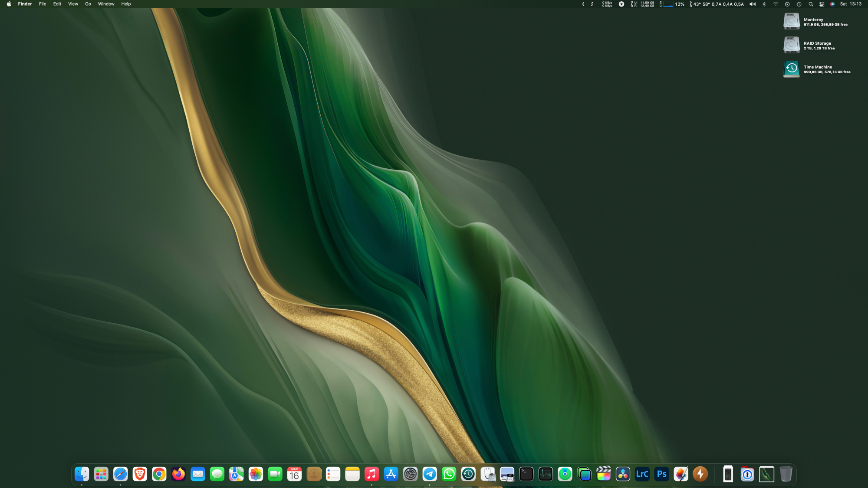
Task: Open Lightroom Classic in the Dock
Action: pos(642,474)
